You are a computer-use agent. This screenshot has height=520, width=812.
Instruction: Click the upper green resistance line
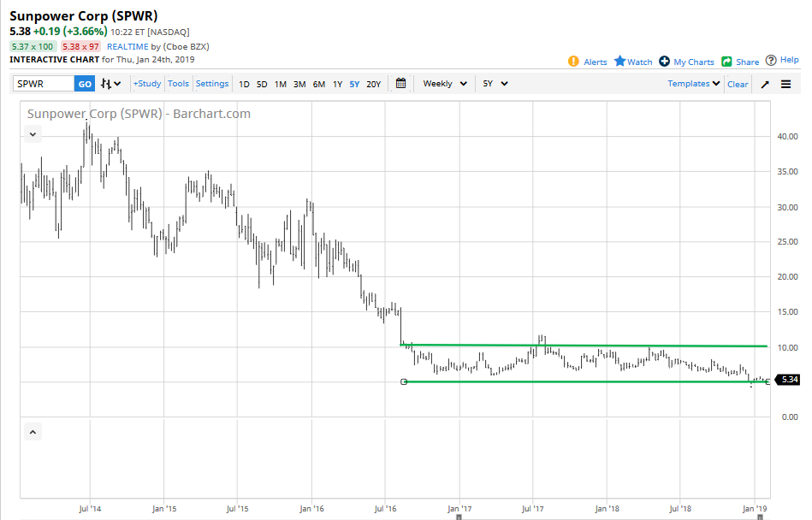[x=584, y=346]
